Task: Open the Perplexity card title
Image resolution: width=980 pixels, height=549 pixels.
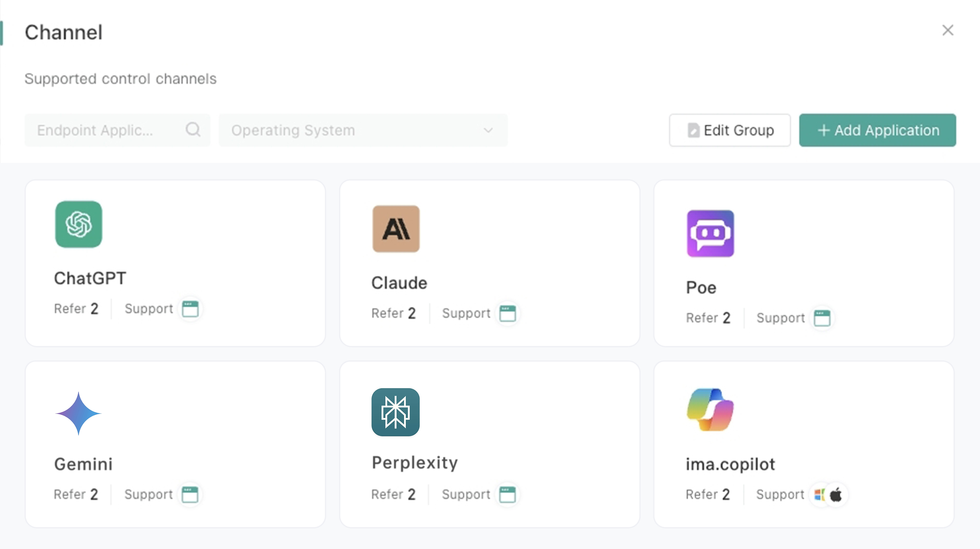Action: click(415, 463)
